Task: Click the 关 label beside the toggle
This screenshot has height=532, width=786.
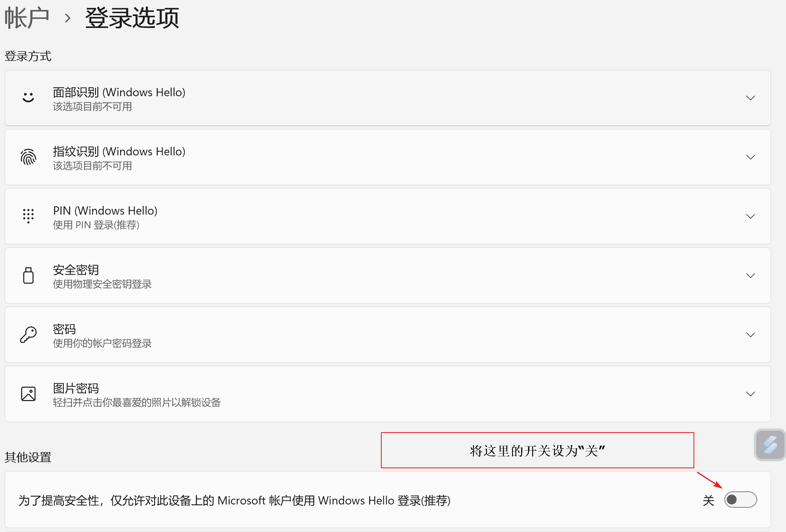Action: click(709, 500)
